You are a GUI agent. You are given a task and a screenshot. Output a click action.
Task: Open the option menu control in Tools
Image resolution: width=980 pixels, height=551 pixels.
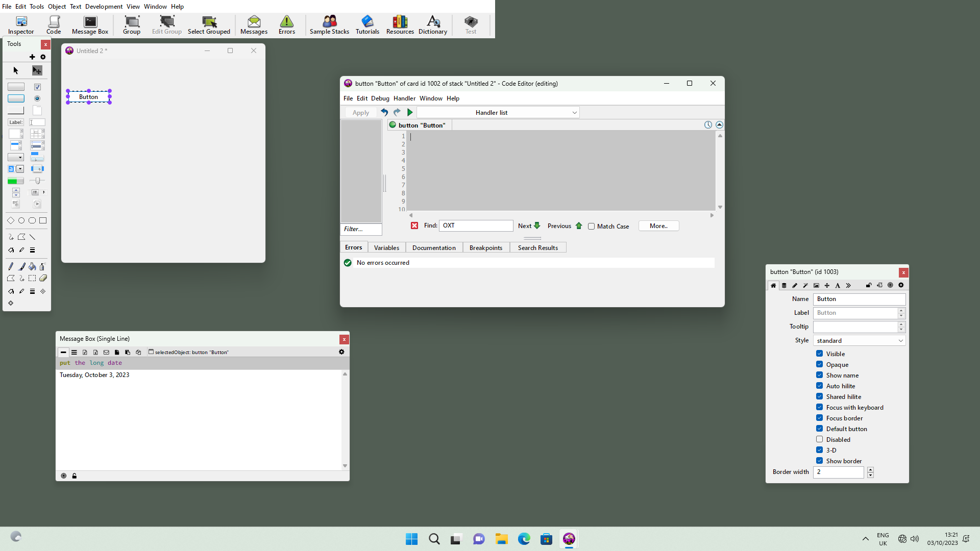[16, 157]
